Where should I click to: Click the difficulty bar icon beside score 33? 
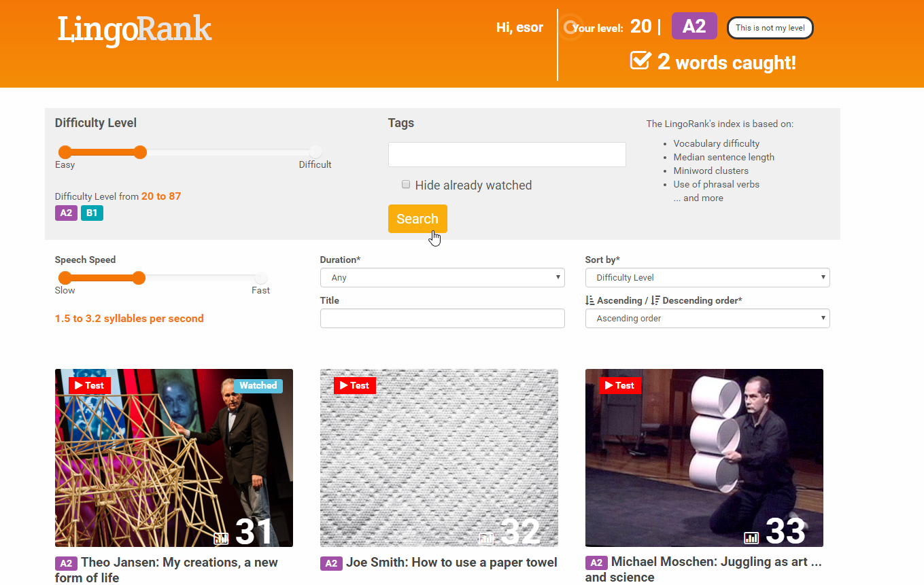pos(751,538)
